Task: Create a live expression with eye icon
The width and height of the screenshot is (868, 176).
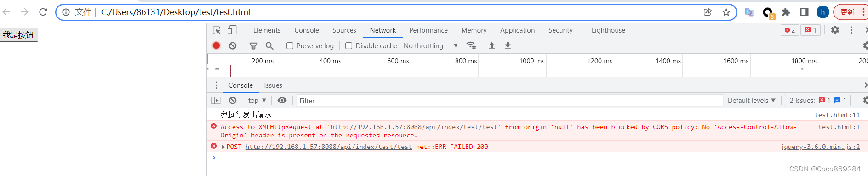Action: tap(282, 101)
